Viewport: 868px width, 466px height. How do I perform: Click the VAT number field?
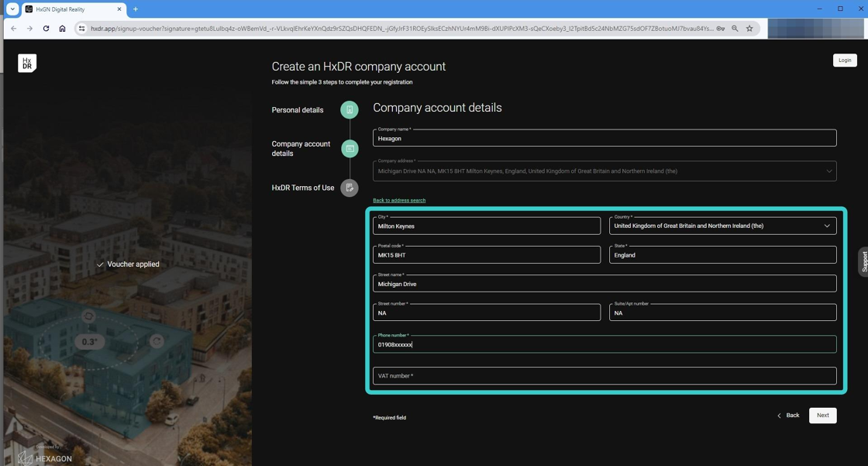604,376
